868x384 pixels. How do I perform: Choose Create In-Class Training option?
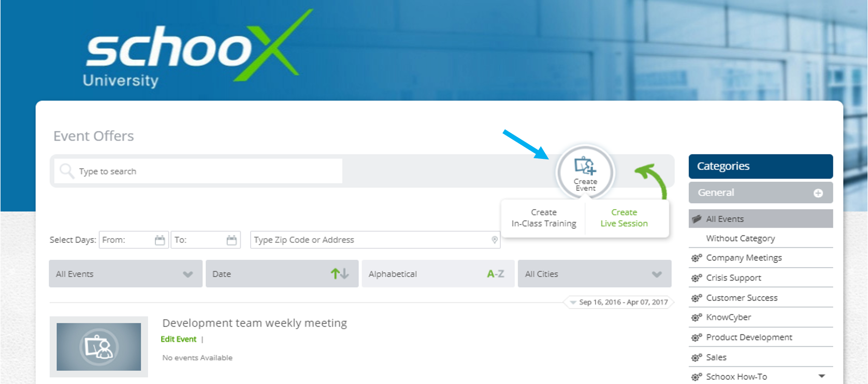(544, 218)
